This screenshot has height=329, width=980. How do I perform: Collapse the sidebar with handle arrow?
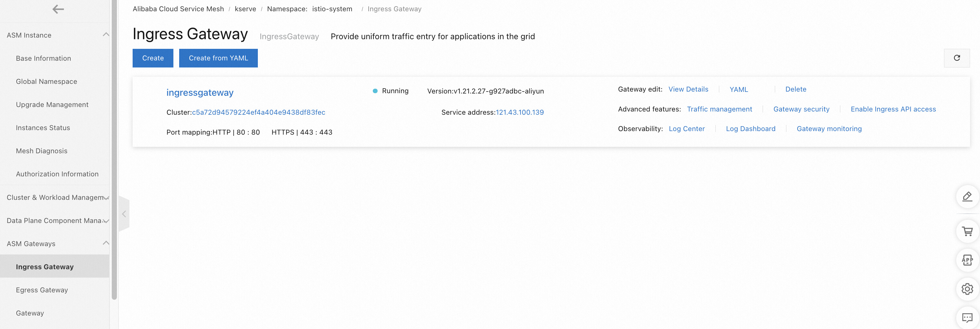(124, 214)
